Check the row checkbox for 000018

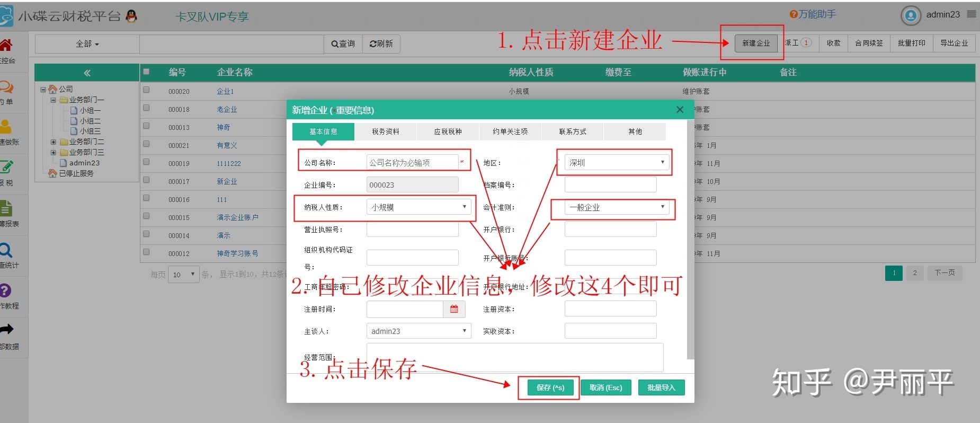click(146, 108)
